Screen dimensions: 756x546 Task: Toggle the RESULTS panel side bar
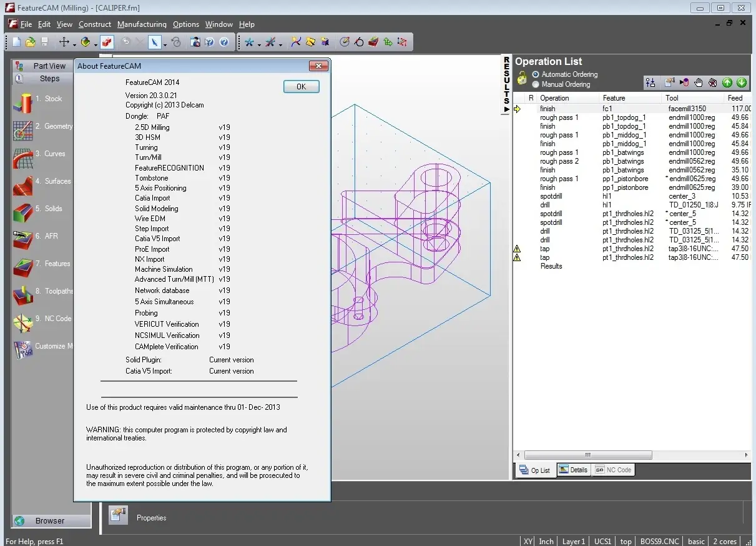506,84
